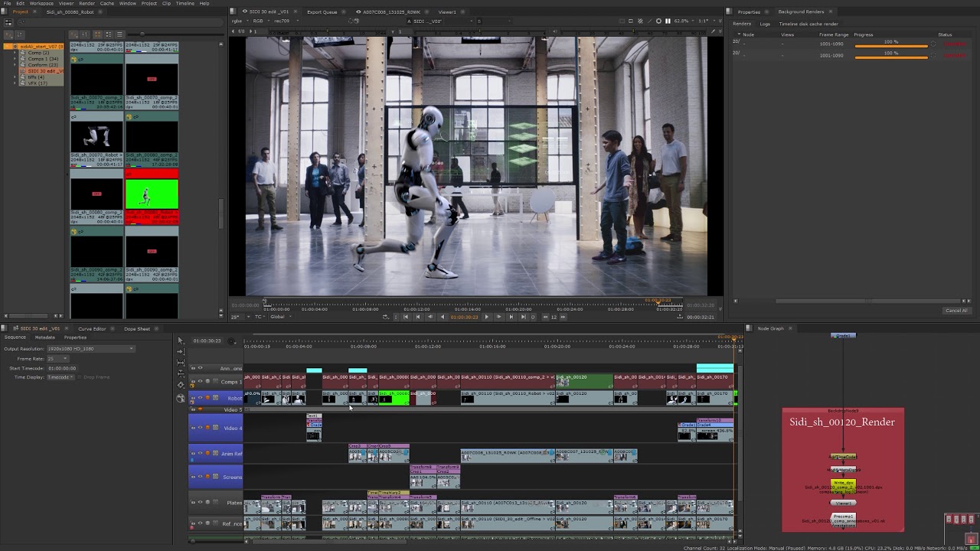This screenshot has width=980, height=551.
Task: Open the Logs sub-tab in Background Renders
Action: [765, 24]
